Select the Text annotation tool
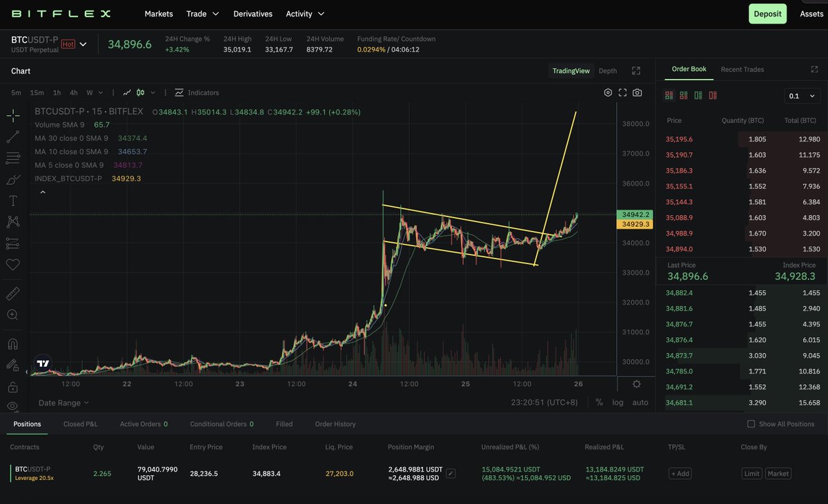This screenshot has height=504, width=828. pos(12,201)
